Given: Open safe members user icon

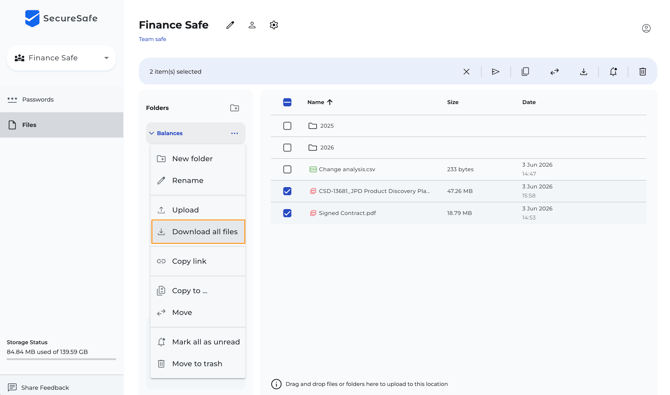Looking at the screenshot, I should click(x=252, y=25).
